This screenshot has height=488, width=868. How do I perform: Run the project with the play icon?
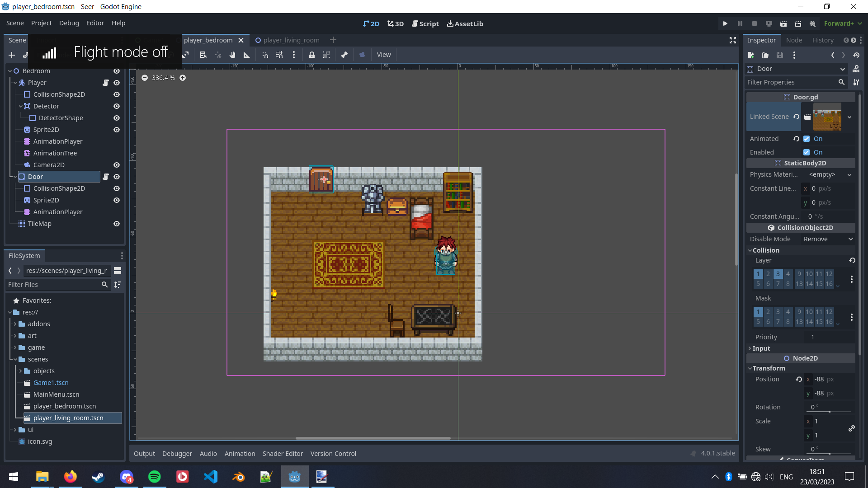coord(725,23)
